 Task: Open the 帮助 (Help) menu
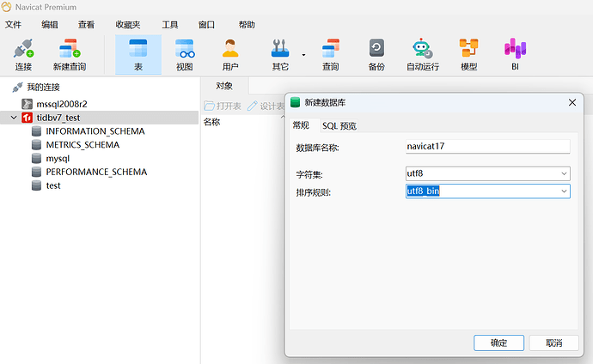coord(247,25)
